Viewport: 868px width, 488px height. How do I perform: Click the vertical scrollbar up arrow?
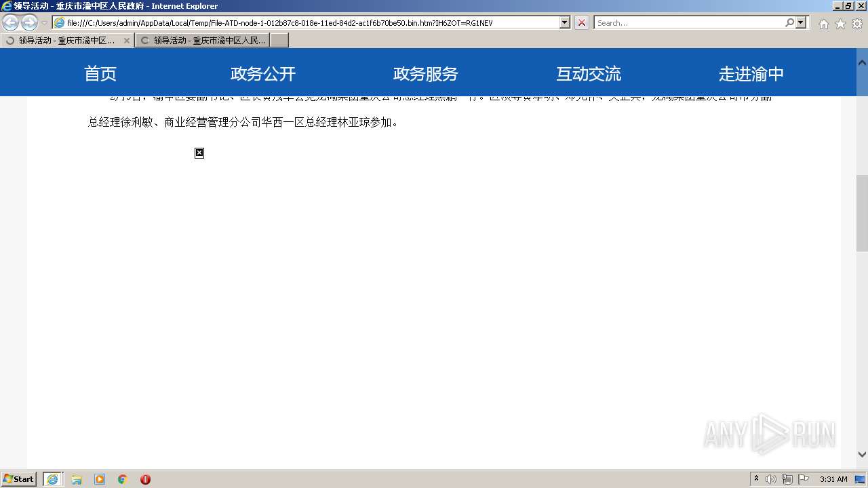862,63
